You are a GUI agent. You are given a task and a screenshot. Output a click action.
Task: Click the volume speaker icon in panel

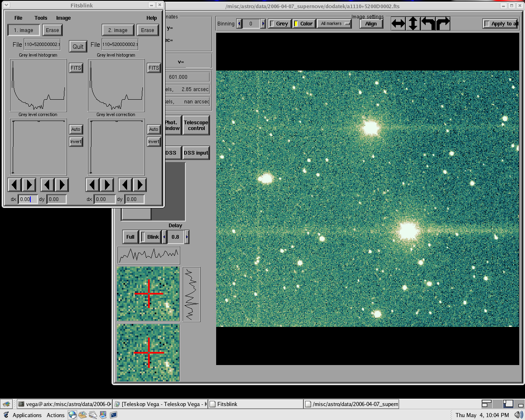point(518,415)
